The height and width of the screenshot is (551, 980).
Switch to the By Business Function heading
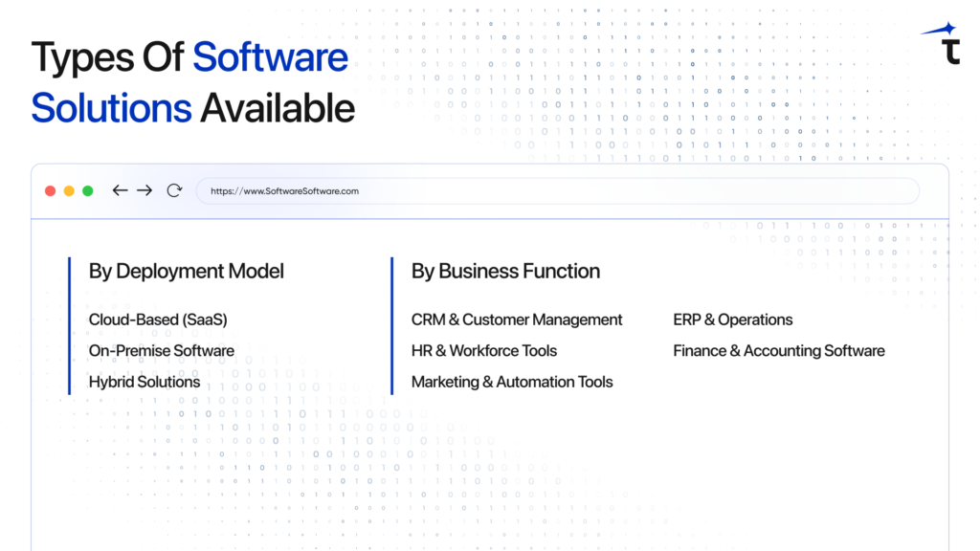click(x=505, y=272)
